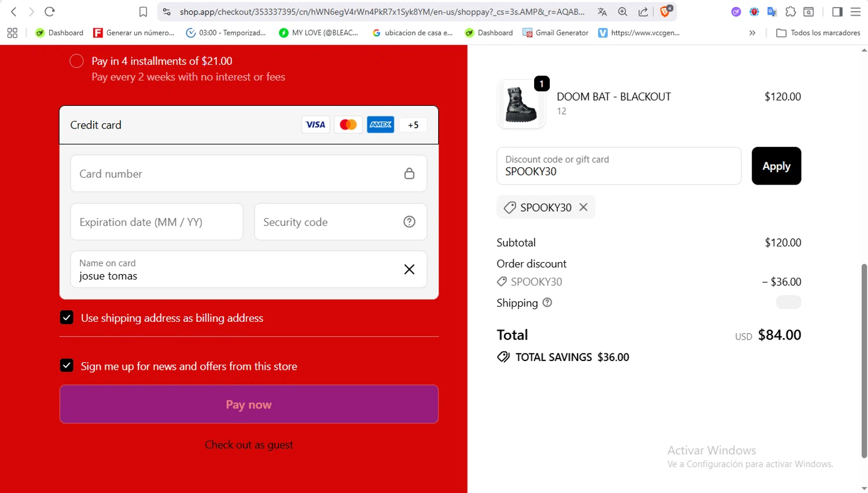View site information icon in address bar
This screenshot has height=493, width=868.
[x=167, y=12]
